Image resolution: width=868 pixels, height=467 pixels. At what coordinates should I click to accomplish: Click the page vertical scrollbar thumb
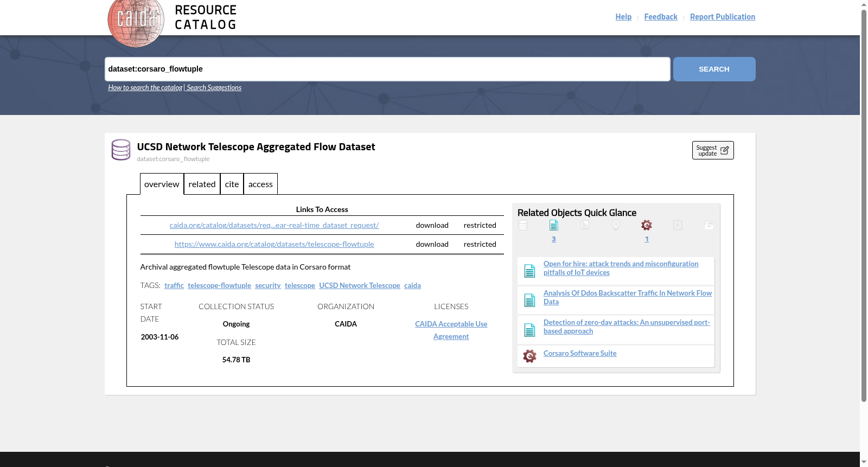(864, 205)
